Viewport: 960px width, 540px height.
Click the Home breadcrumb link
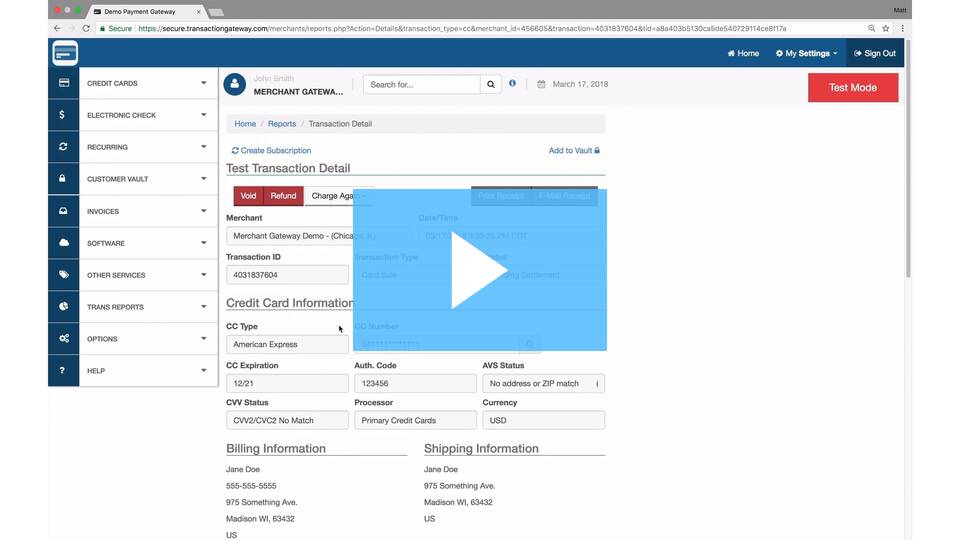[245, 124]
